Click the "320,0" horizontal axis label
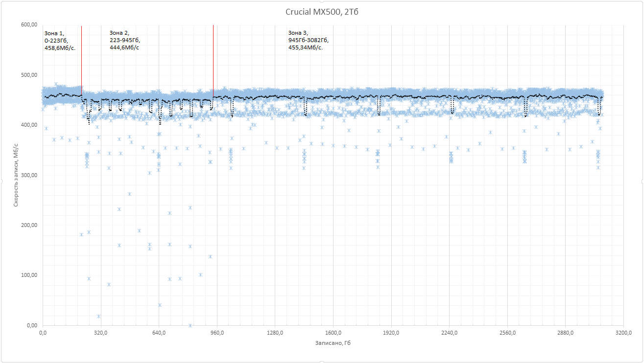Image resolution: width=644 pixels, height=363 pixels. 101,333
